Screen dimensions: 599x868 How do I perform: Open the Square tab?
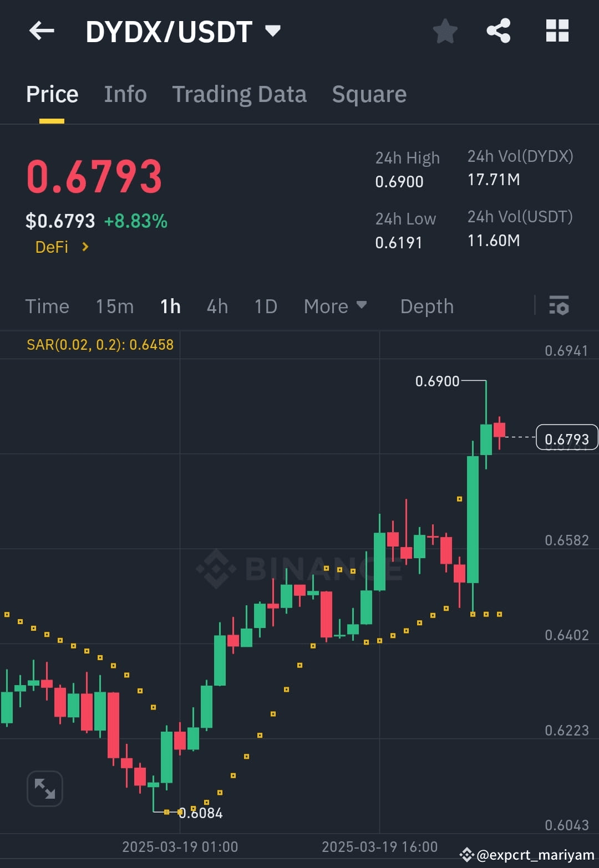coord(369,94)
